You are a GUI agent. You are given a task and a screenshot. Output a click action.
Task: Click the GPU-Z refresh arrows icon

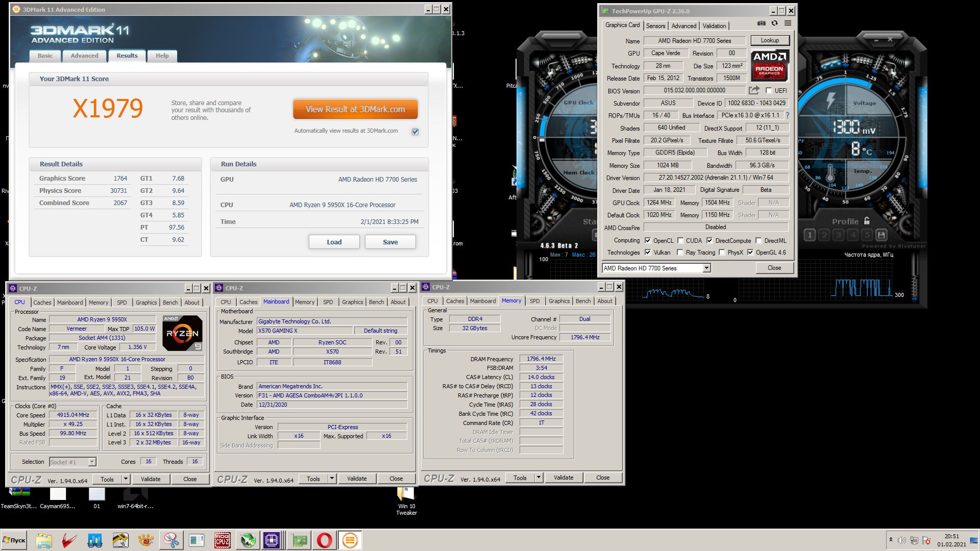774,23
